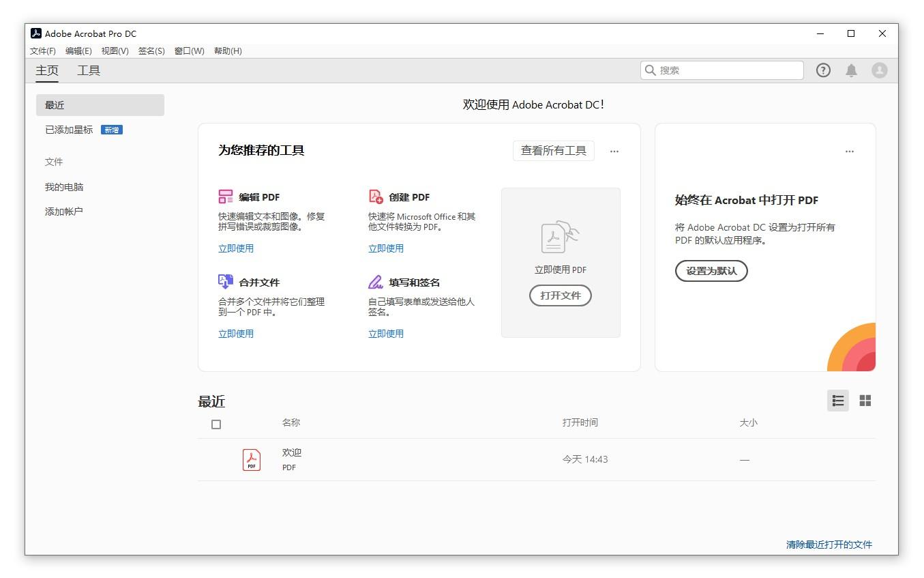Select the 编辑 PDF tool icon
Screen dimensions: 924x578
pyautogui.click(x=226, y=196)
